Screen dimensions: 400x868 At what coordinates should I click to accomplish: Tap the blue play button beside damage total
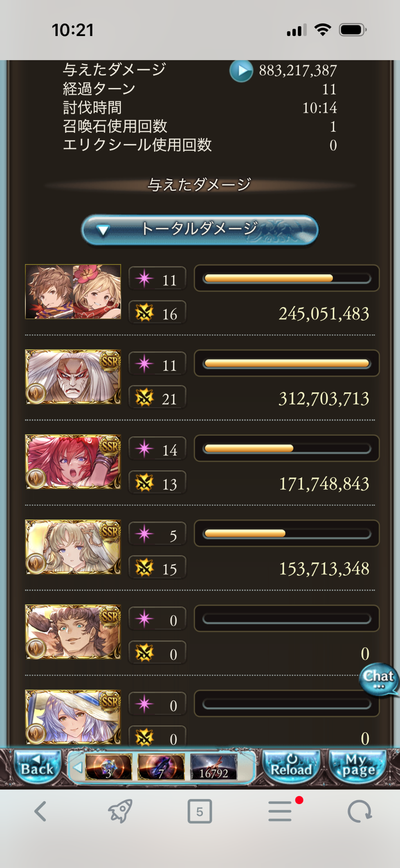tap(241, 71)
